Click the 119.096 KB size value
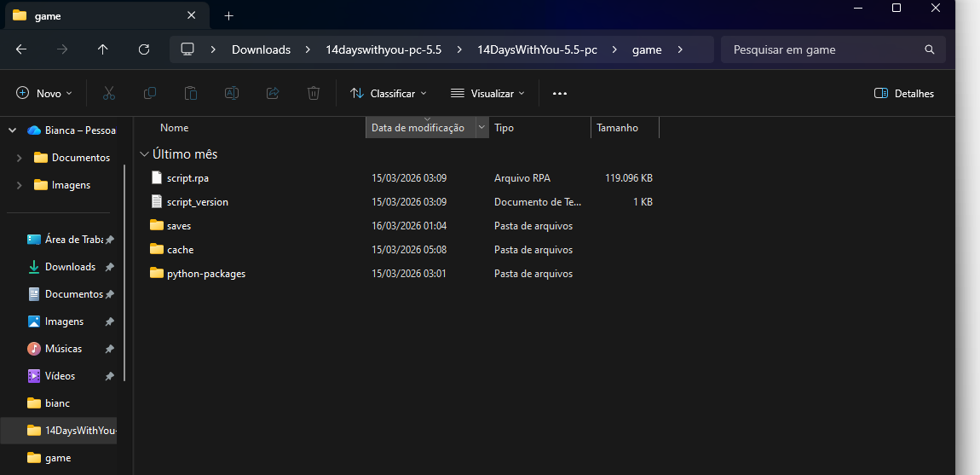 click(629, 178)
